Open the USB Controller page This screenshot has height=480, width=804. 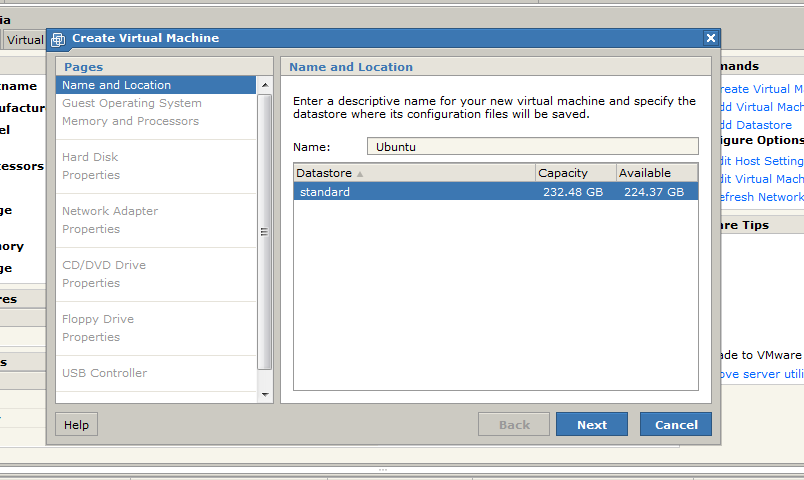tap(104, 373)
